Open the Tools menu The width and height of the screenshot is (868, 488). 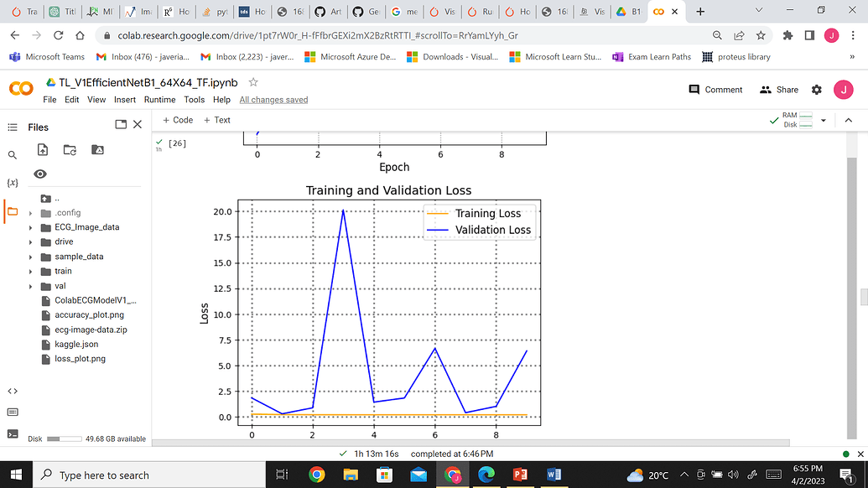coord(195,100)
